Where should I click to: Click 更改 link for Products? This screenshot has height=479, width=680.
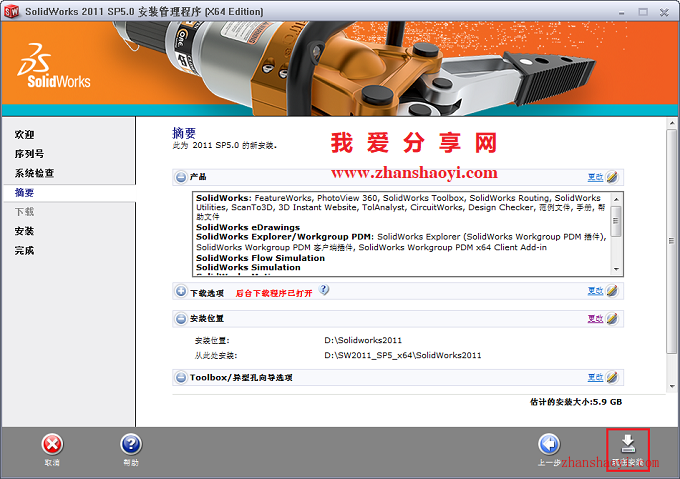(595, 177)
